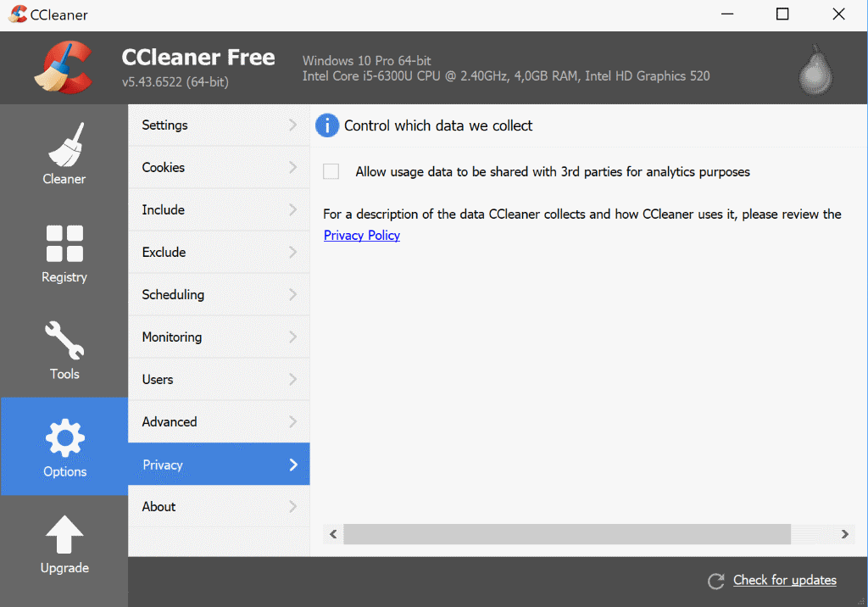
Task: Open the About options entry
Action: 219,506
